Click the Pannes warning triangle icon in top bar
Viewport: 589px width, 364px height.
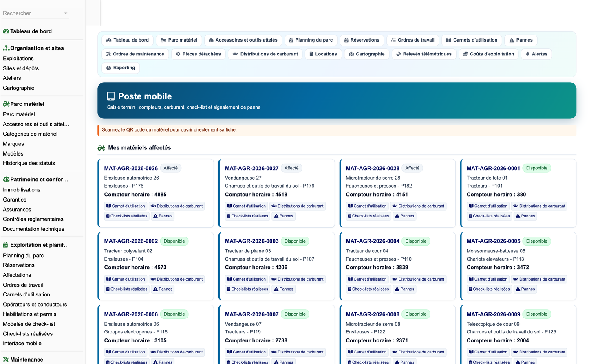coord(512,40)
